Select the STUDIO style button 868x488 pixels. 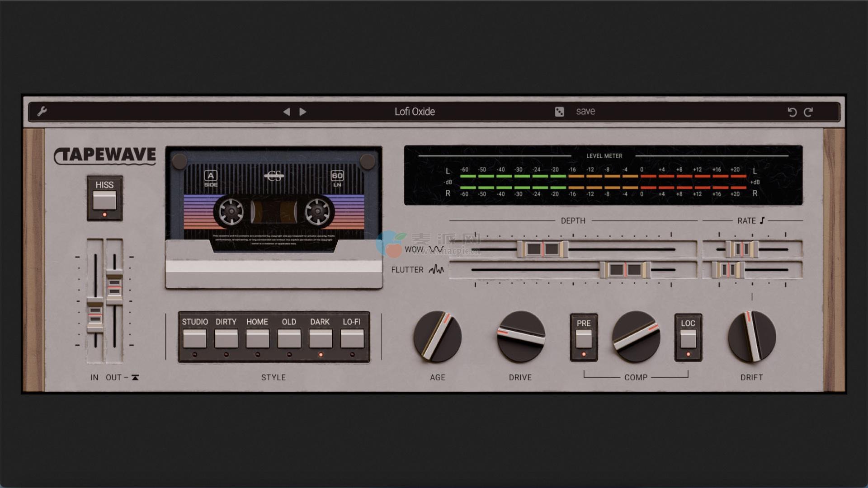pyautogui.click(x=195, y=338)
